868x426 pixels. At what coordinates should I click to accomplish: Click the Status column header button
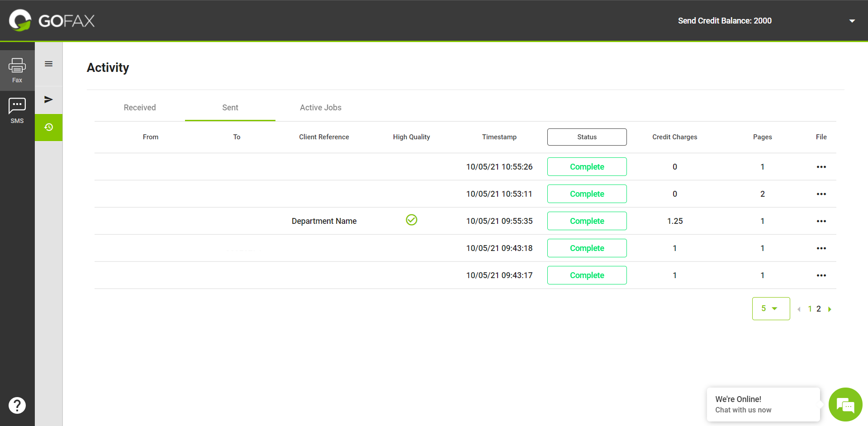(587, 137)
